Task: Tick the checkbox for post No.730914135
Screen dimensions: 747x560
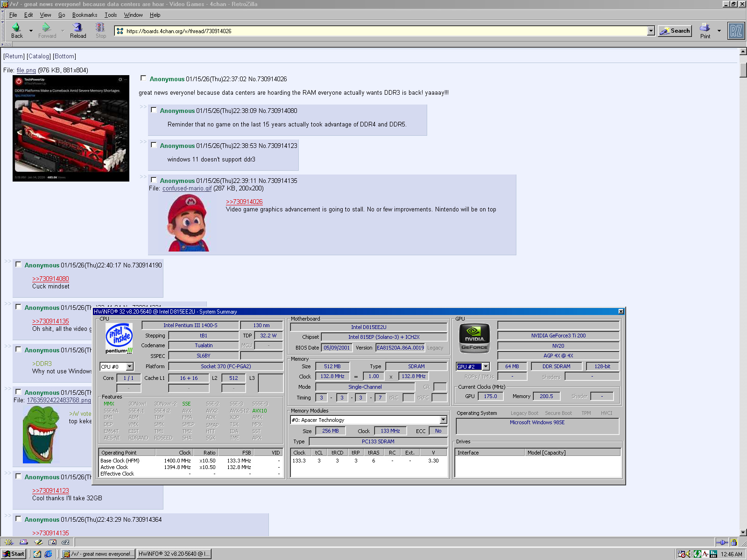Action: point(154,180)
